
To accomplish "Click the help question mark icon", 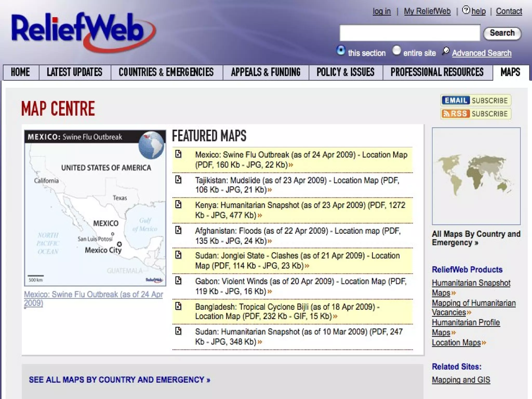I will tap(466, 10).
